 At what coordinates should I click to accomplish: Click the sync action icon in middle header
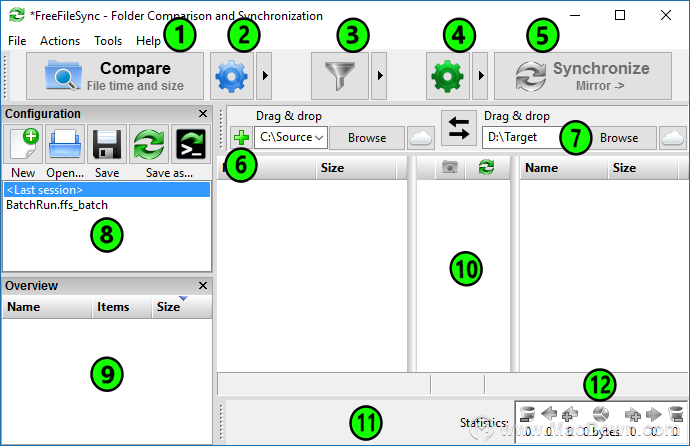486,168
